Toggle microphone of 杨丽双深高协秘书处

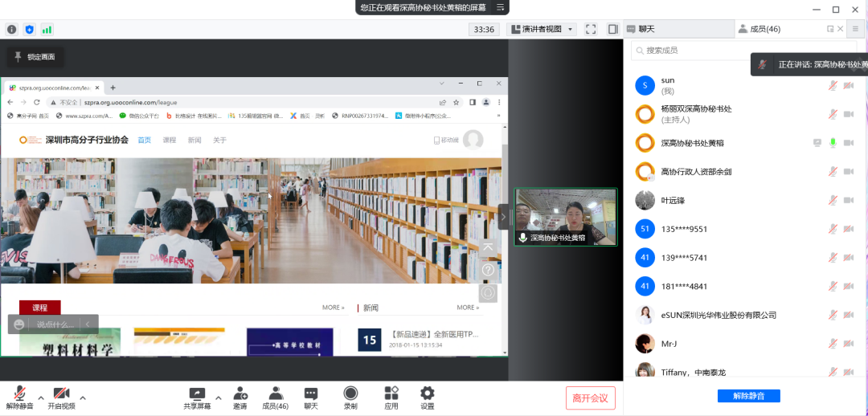[833, 115]
